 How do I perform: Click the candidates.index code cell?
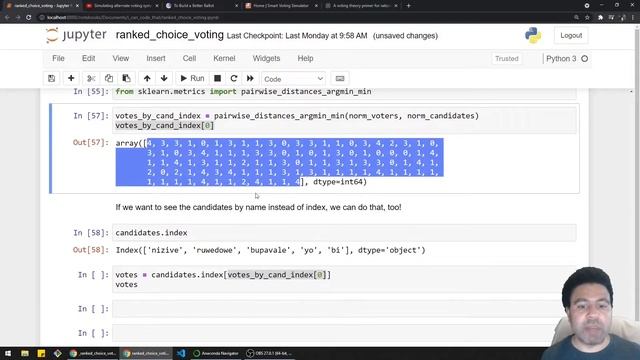point(344,233)
